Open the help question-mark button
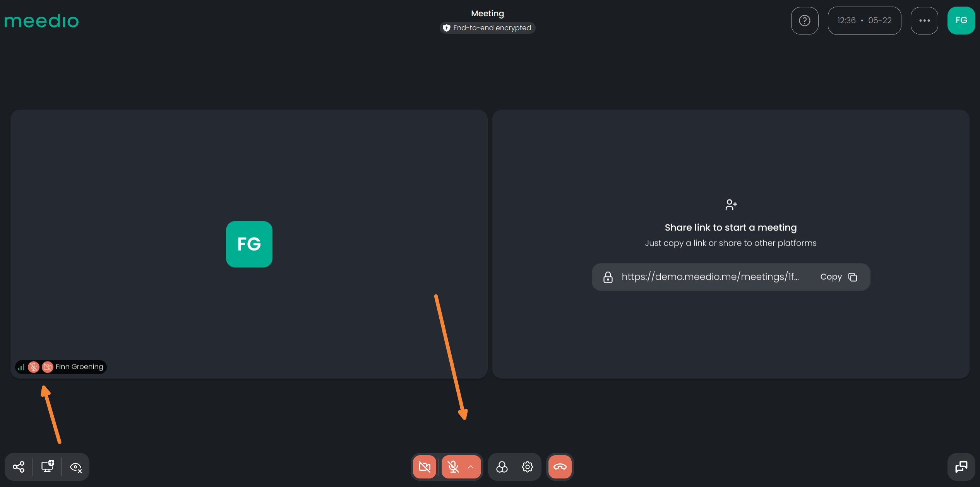The width and height of the screenshot is (980, 487). [x=804, y=21]
